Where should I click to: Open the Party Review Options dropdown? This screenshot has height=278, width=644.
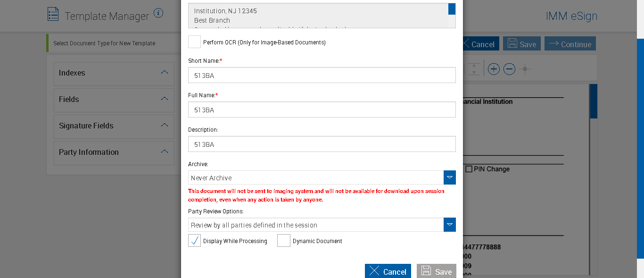click(450, 225)
